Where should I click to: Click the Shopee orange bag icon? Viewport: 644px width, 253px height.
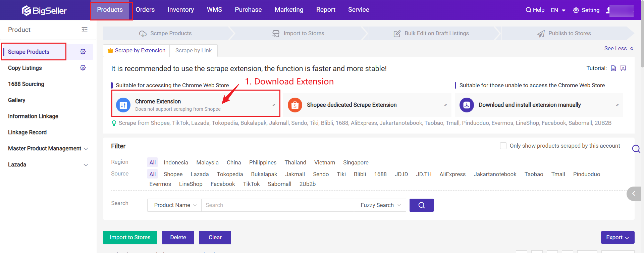[x=295, y=105]
